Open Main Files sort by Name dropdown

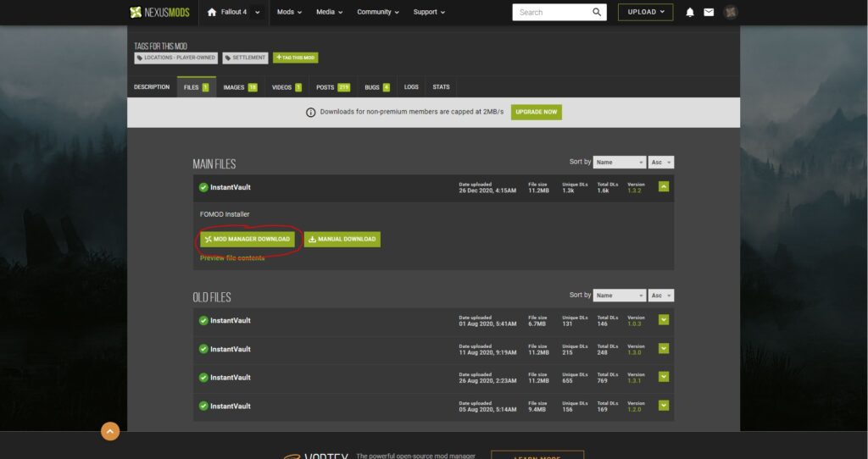[619, 162]
